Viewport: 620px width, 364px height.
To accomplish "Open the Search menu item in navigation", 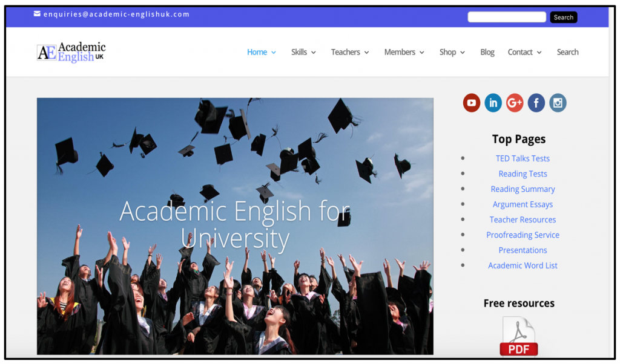I will (x=567, y=52).
